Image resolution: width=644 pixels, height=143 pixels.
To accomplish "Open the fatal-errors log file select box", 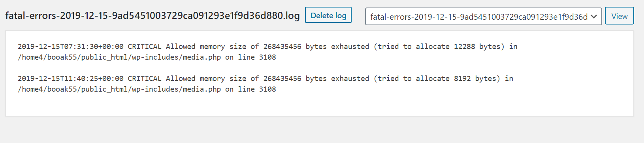I will 483,17.
